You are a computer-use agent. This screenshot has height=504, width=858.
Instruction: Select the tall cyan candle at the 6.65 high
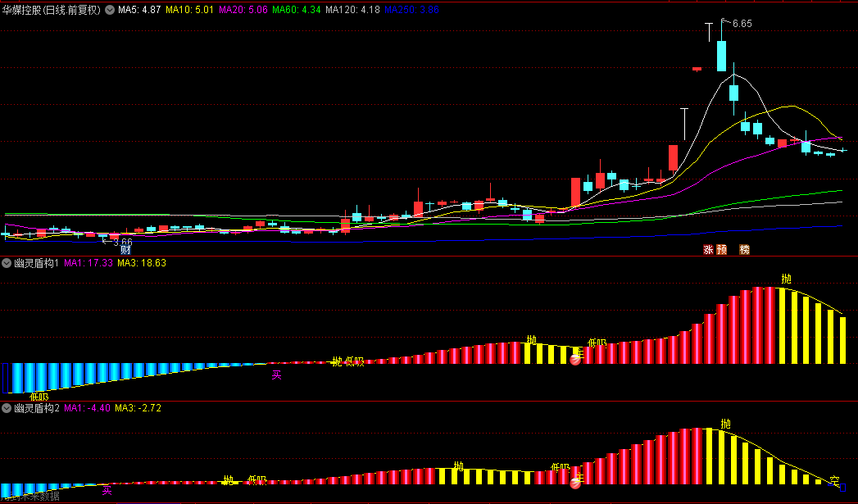tap(722, 56)
